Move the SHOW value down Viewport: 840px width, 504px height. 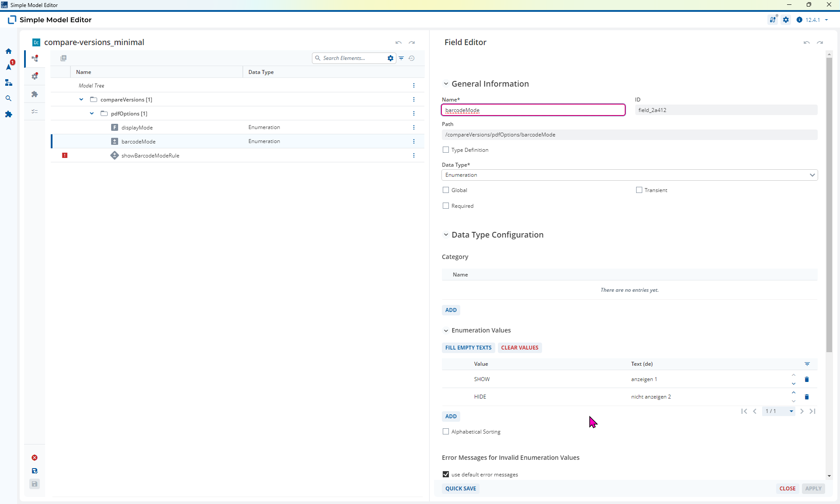794,384
